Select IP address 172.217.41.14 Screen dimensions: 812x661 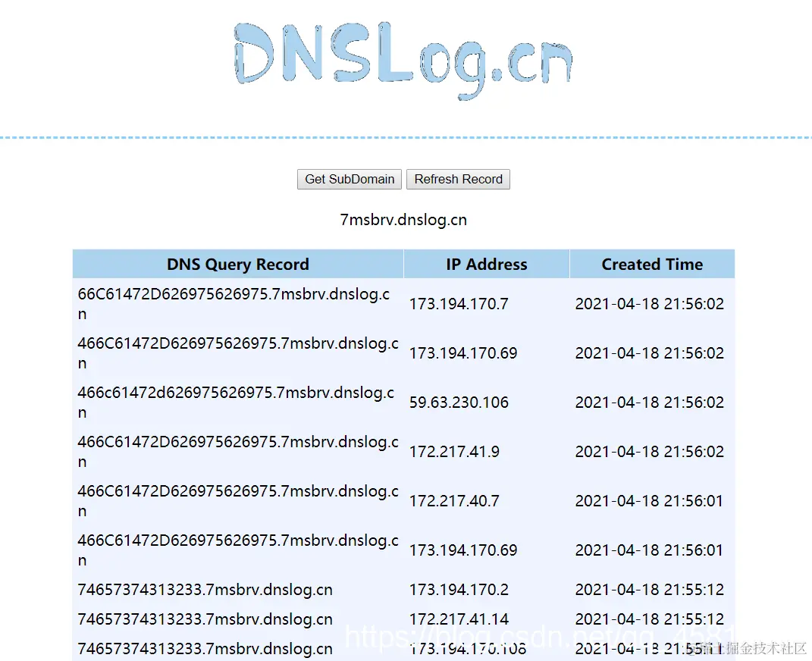coord(459,619)
